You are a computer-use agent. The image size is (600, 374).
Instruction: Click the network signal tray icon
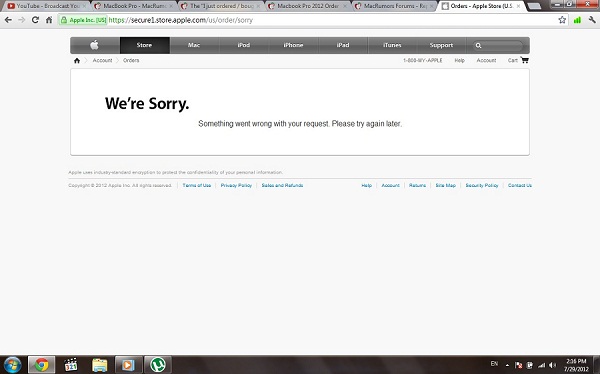[x=541, y=365]
